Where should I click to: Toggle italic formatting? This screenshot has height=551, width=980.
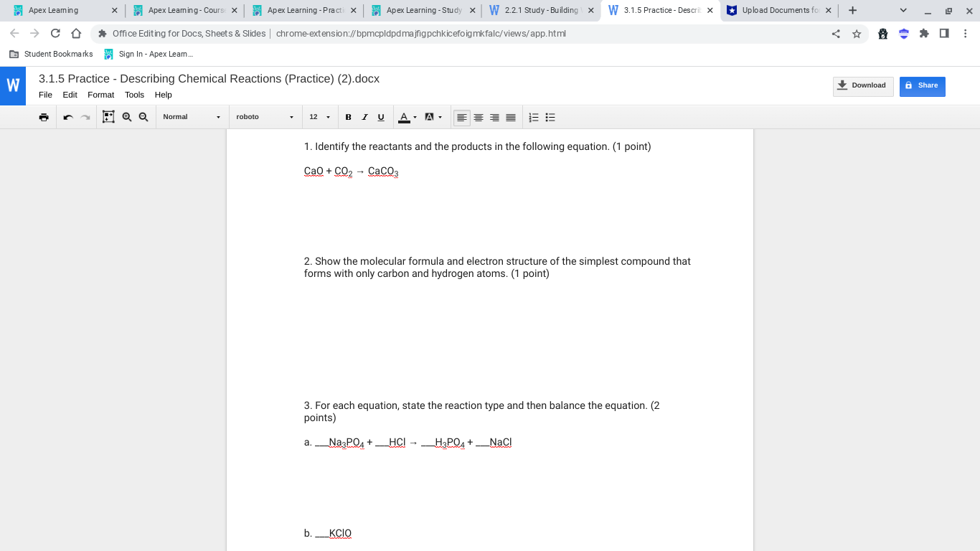[x=364, y=117]
